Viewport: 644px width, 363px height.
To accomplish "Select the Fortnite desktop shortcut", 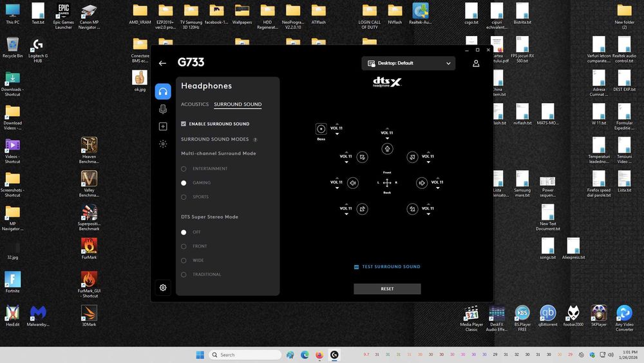I will click(12, 282).
